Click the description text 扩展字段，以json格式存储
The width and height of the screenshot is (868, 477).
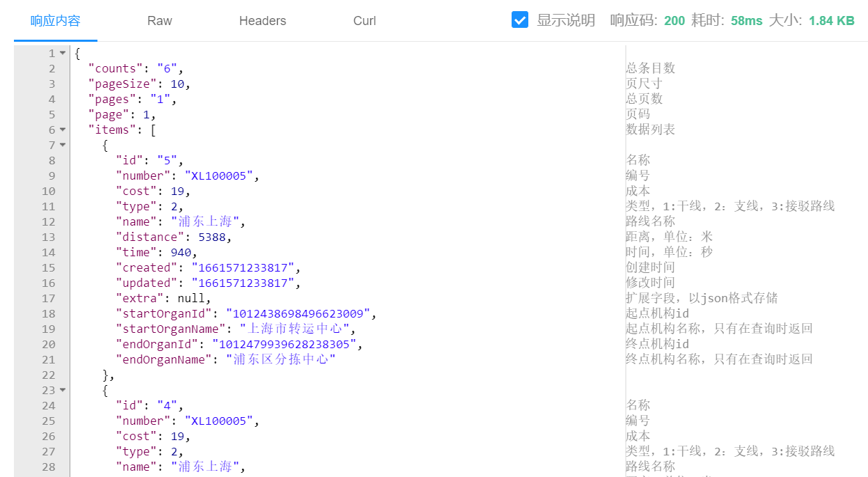[702, 298]
